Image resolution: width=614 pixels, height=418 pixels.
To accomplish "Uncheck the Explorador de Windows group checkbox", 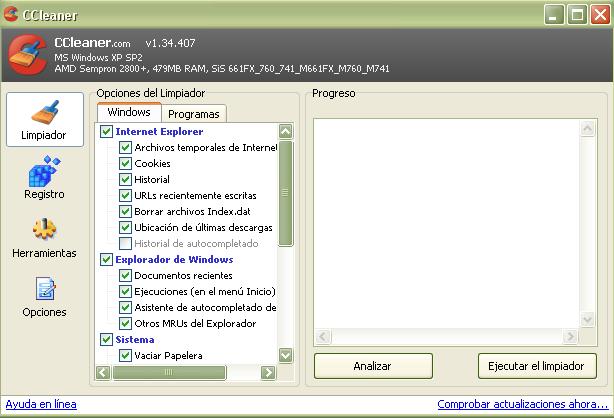I will click(106, 259).
